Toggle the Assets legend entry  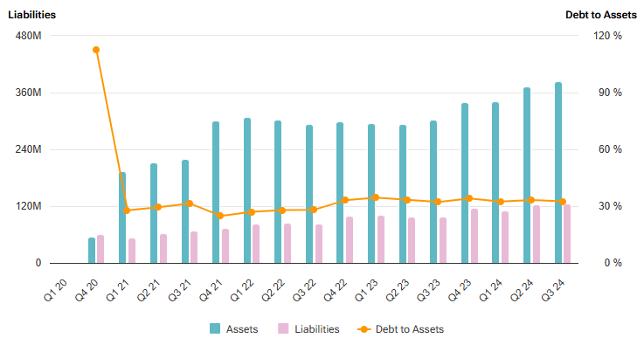click(233, 329)
